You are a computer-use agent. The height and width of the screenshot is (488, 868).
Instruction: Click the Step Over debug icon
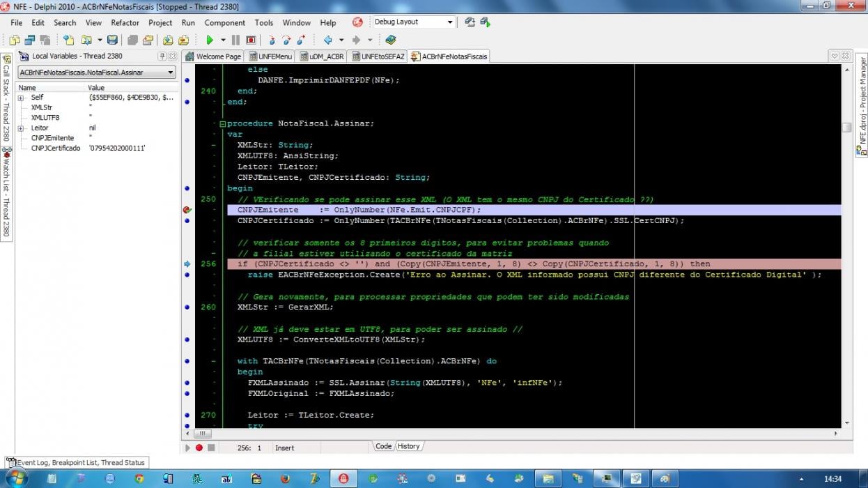(286, 40)
